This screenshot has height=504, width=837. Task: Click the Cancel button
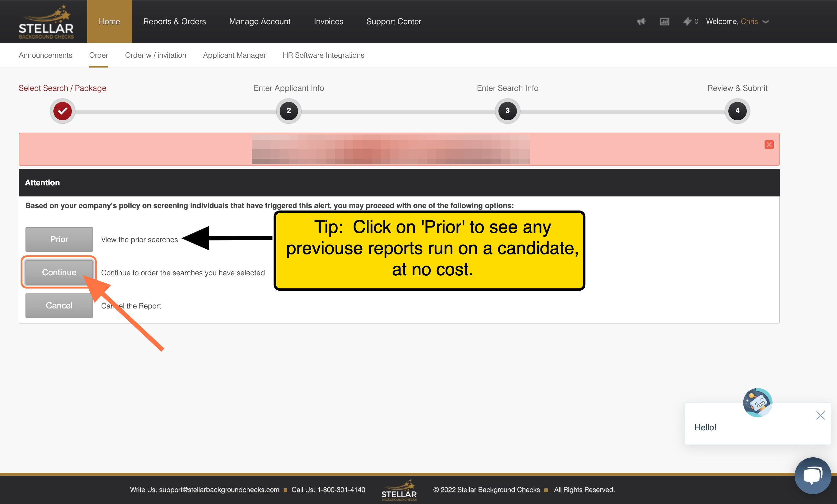point(59,306)
